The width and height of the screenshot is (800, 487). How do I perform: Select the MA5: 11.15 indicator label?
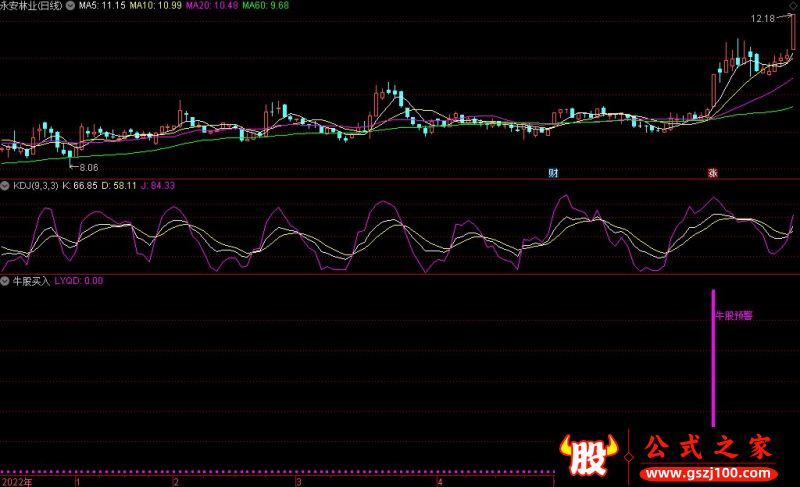coord(101,6)
